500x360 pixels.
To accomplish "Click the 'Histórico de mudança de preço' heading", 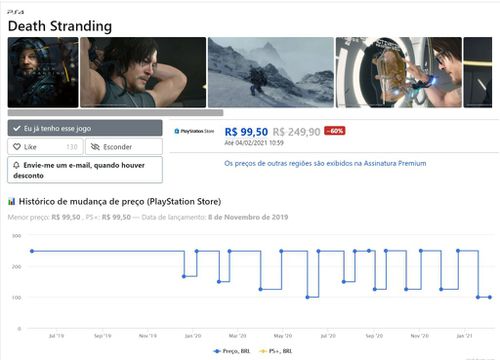I will coord(120,201).
